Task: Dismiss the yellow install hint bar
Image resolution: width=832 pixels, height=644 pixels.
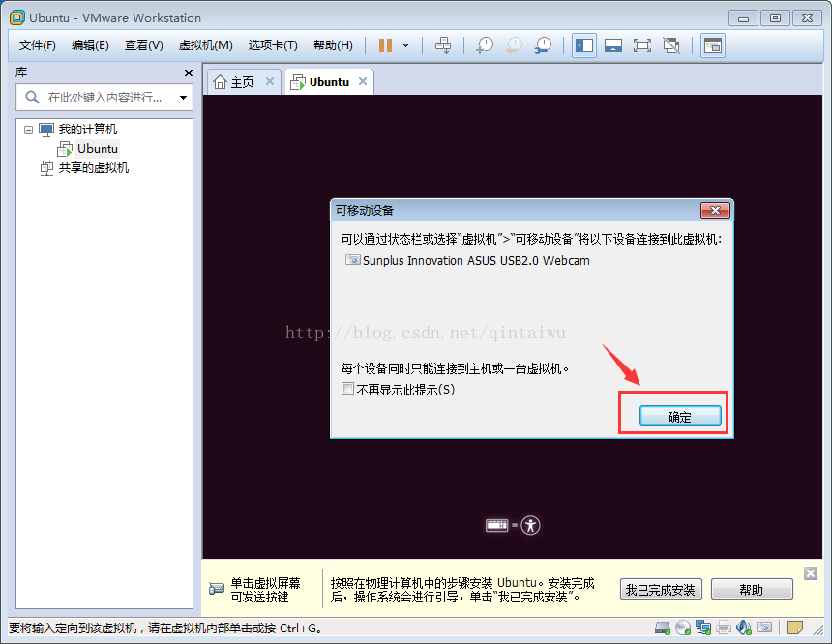Action: pos(811,573)
